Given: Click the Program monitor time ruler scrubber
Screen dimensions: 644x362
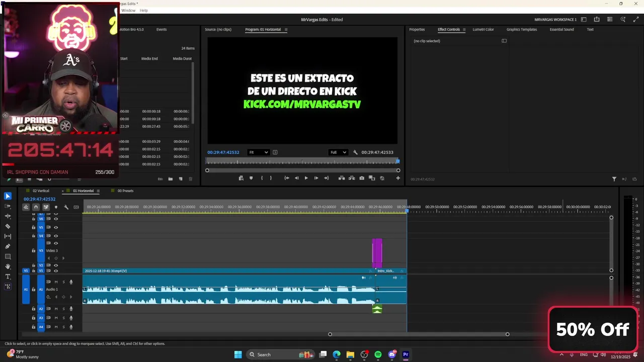Looking at the screenshot, I should pos(302,161).
